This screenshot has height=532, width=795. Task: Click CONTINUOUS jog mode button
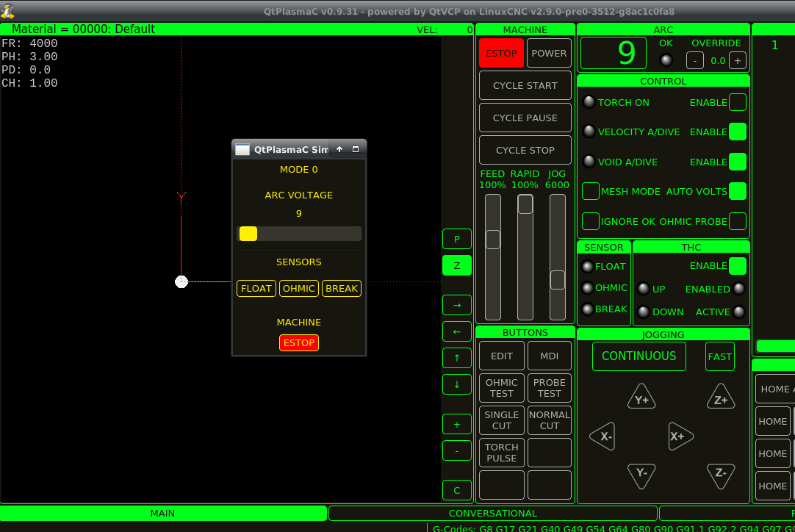[638, 356]
